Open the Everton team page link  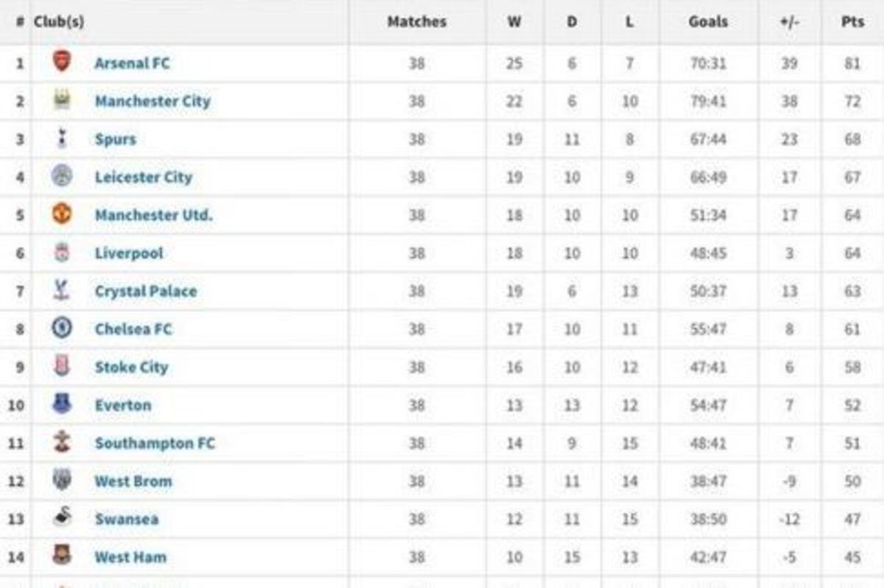click(124, 405)
